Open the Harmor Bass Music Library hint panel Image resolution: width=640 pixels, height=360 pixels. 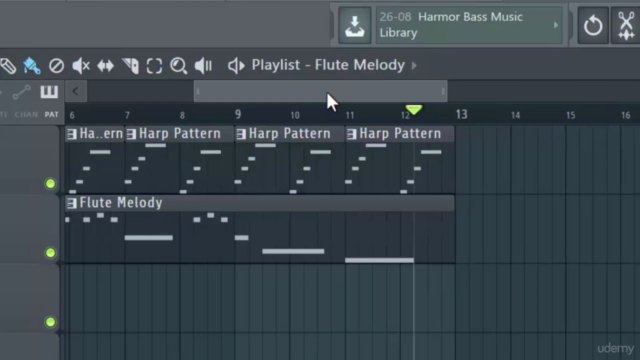469,25
